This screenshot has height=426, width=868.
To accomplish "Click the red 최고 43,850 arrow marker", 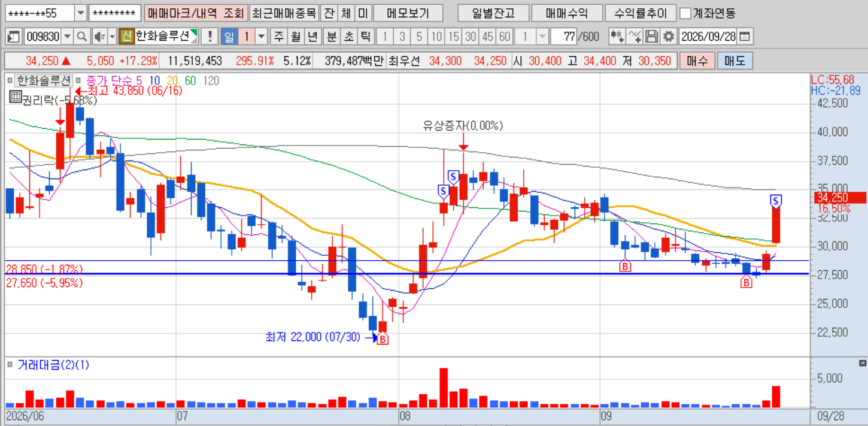I will click(80, 91).
